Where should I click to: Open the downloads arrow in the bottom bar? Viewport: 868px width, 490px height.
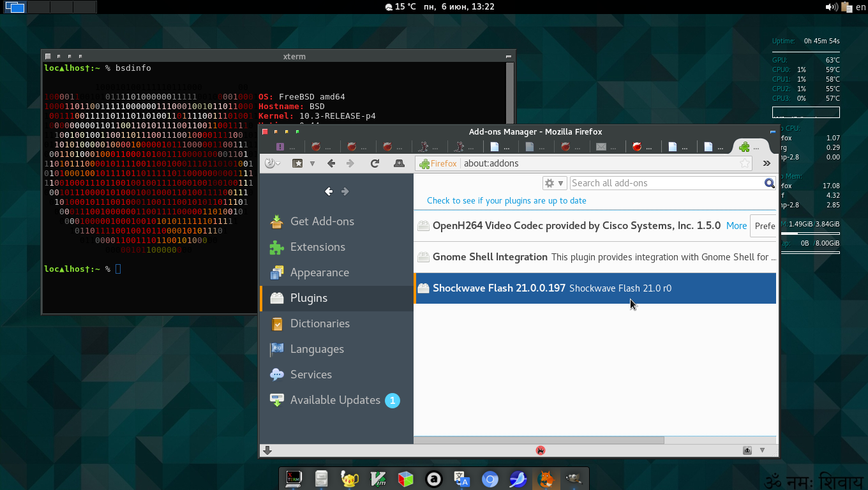coord(267,450)
